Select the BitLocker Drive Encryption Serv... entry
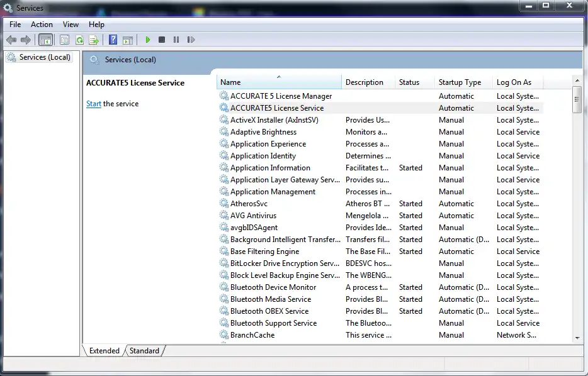The height and width of the screenshot is (376, 588). tap(285, 263)
